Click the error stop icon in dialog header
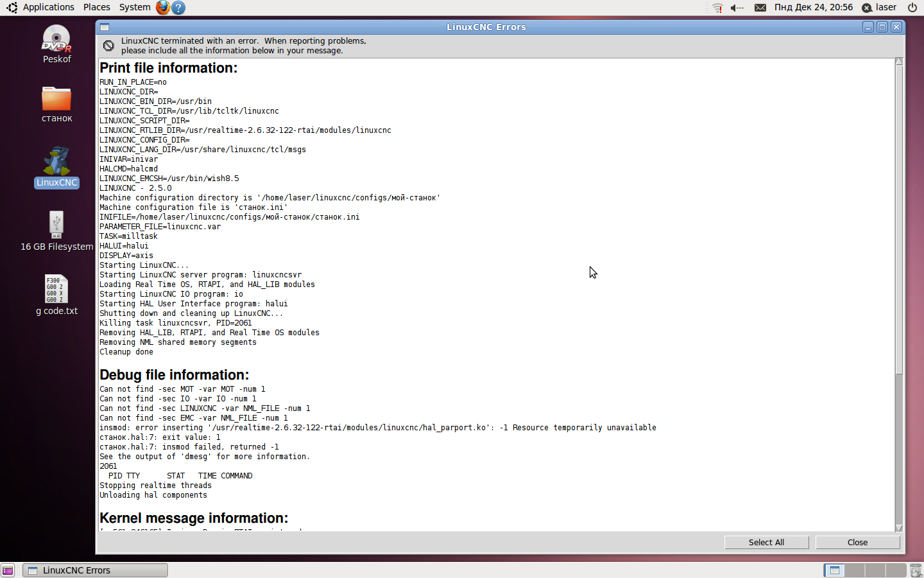 (108, 46)
